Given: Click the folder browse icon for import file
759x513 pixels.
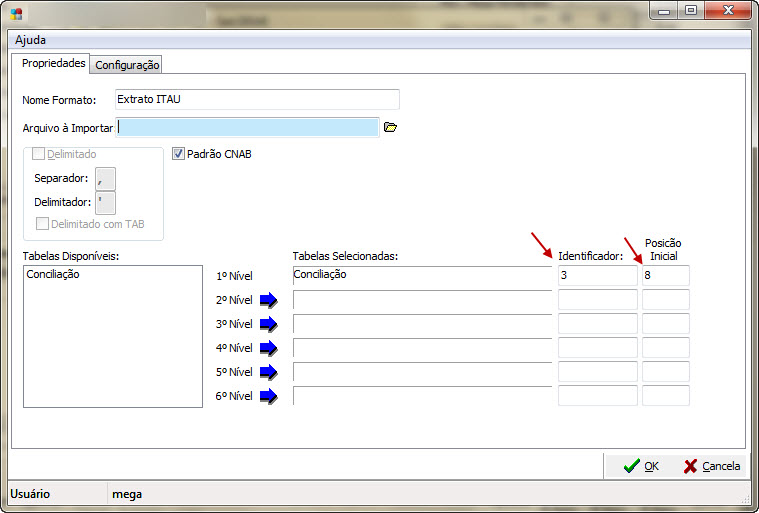Looking at the screenshot, I should coord(391,127).
